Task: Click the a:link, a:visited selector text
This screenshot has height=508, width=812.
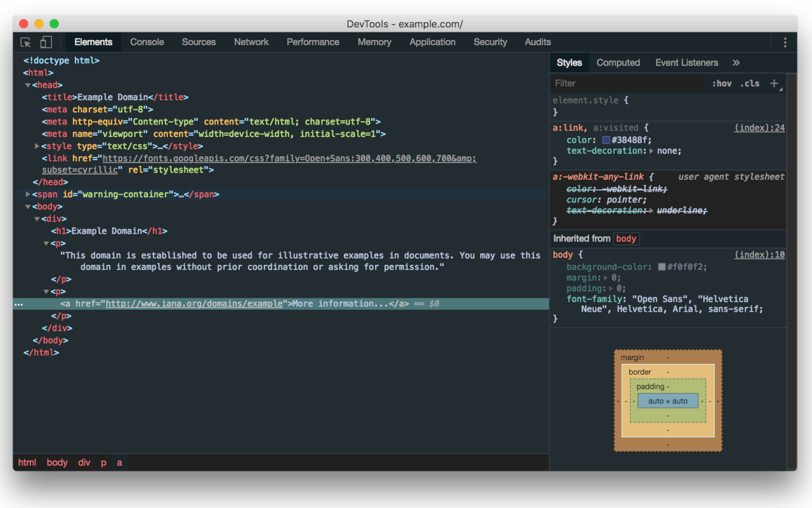Action: tap(597, 128)
